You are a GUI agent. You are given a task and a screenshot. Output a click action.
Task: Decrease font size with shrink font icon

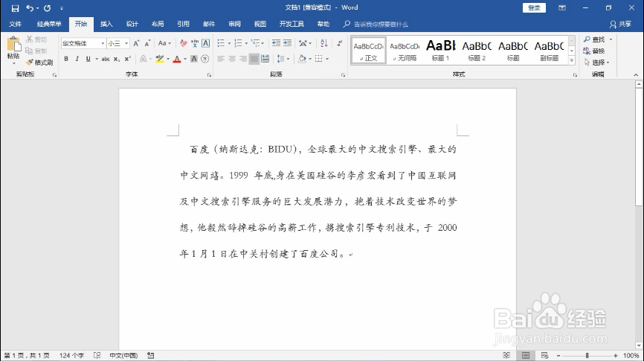(147, 43)
